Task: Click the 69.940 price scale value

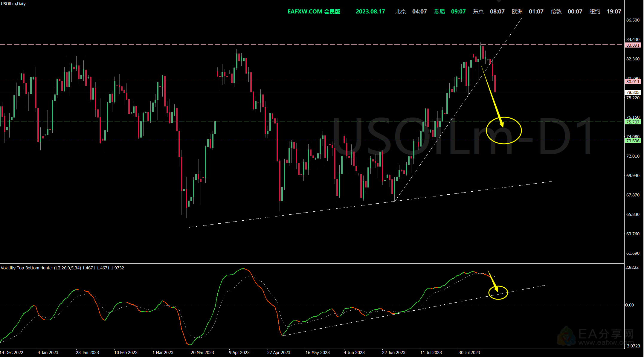Action: [633, 176]
